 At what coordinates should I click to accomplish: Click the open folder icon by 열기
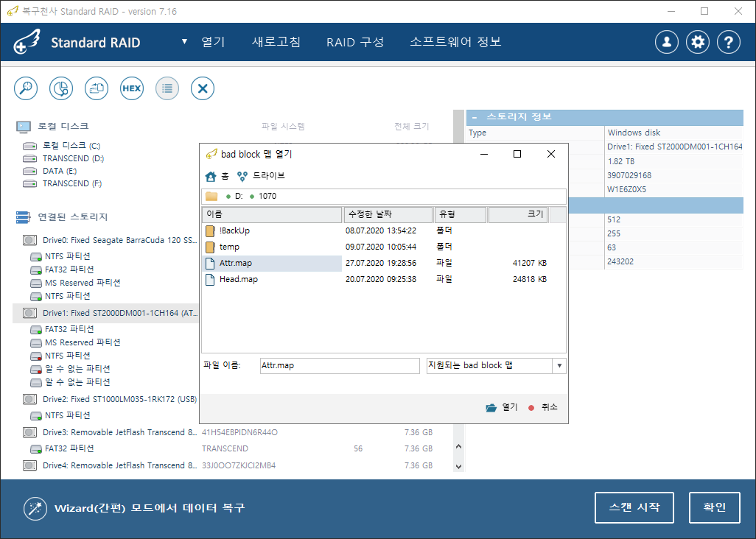pos(491,408)
